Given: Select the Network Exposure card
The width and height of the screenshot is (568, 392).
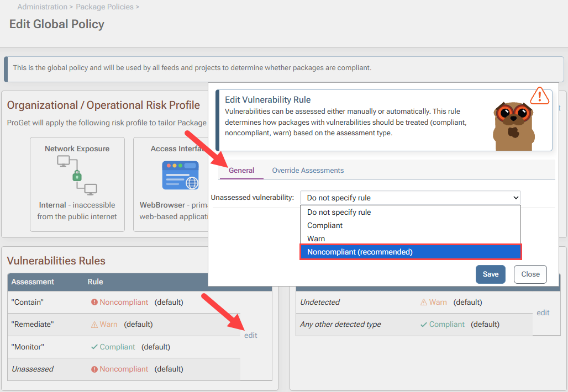Looking at the screenshot, I should (77, 184).
